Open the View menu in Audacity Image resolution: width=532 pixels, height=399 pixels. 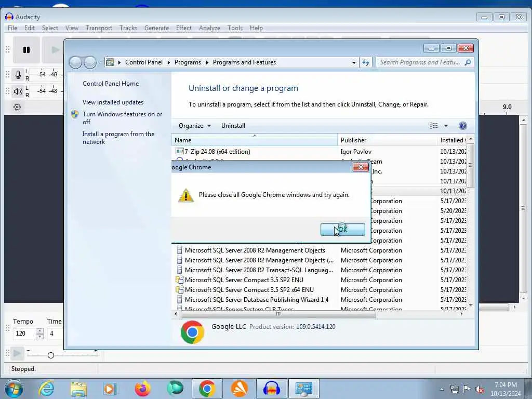72,28
